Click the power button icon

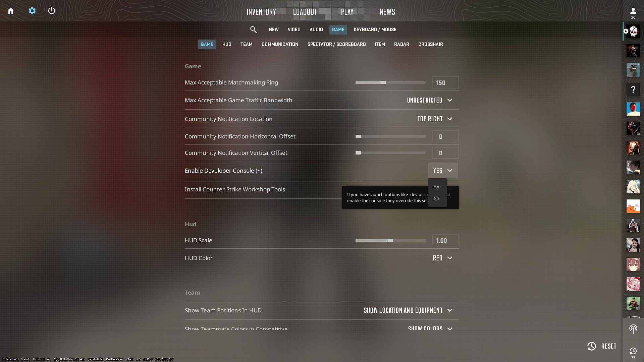52,10
